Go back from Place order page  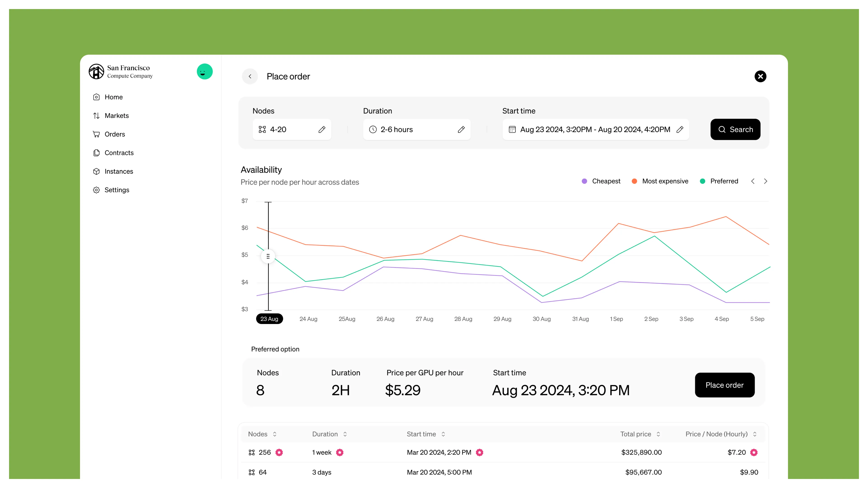250,76
